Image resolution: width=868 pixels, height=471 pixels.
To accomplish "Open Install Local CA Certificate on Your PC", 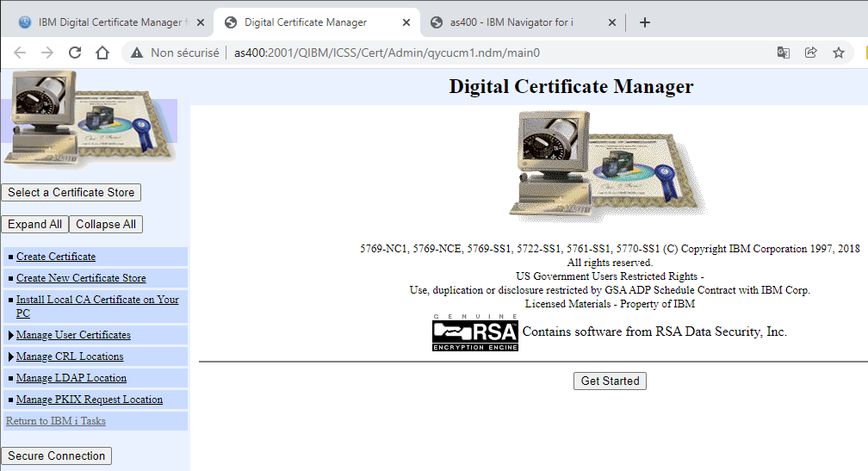I will click(97, 306).
